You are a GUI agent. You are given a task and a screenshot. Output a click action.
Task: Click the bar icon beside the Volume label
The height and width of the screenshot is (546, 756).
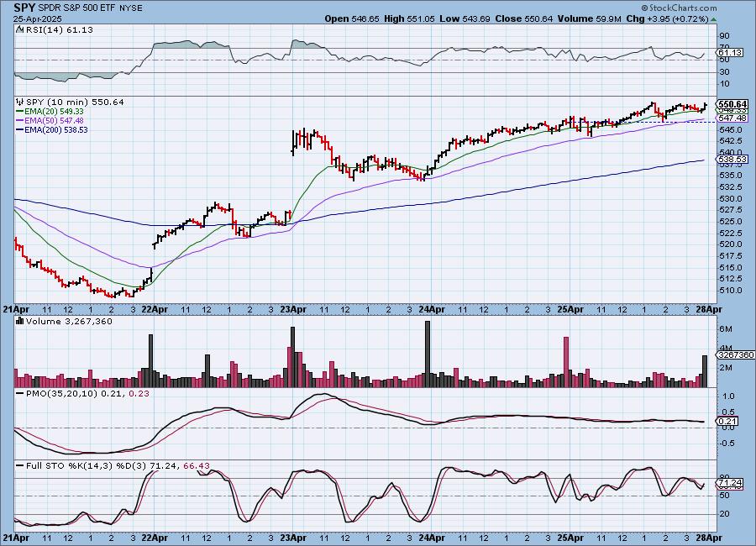point(20,321)
